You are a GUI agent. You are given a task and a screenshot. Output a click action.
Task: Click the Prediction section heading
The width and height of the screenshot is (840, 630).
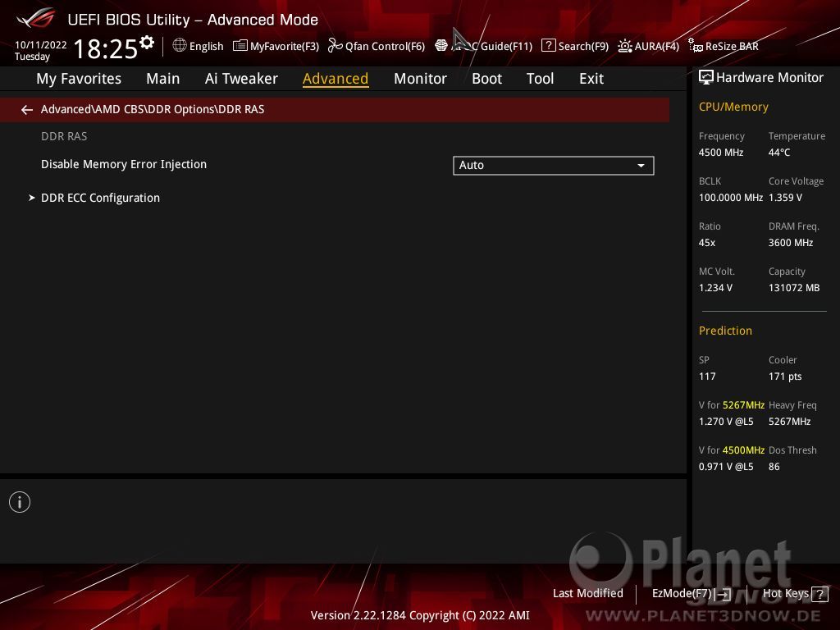[725, 331]
